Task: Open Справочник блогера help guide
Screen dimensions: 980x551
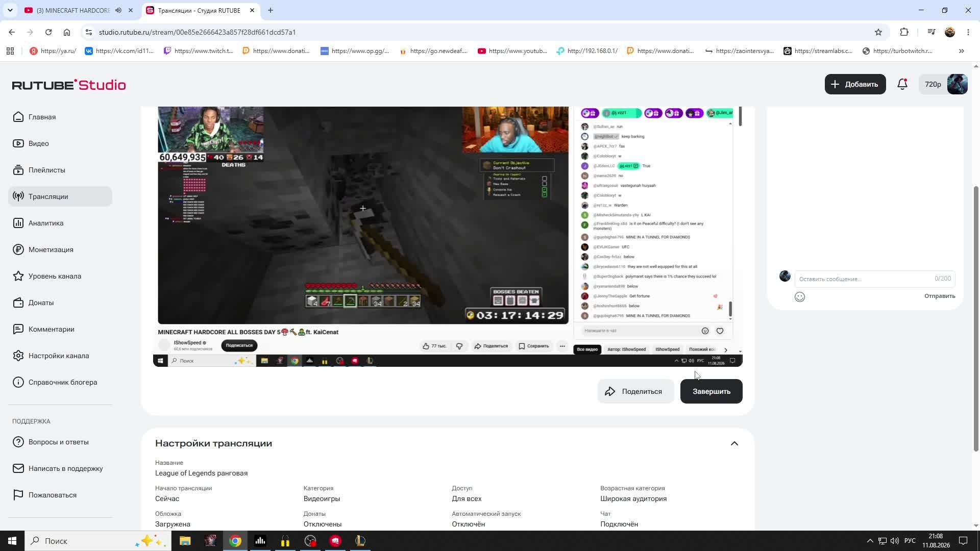Action: click(60, 382)
